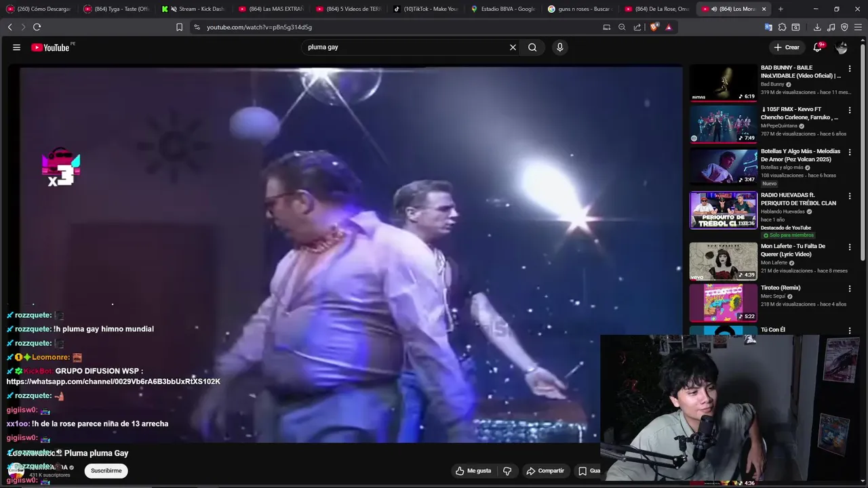Open a new tab with the plus button

pyautogui.click(x=781, y=9)
